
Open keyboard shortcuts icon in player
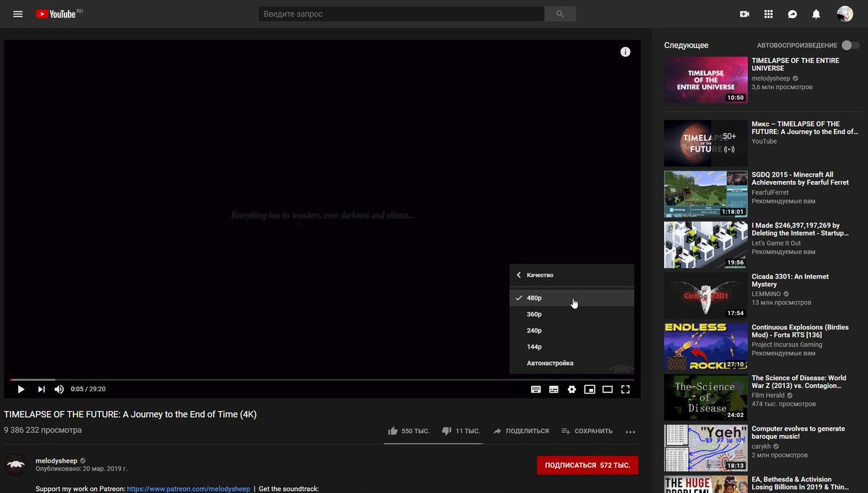pos(536,389)
